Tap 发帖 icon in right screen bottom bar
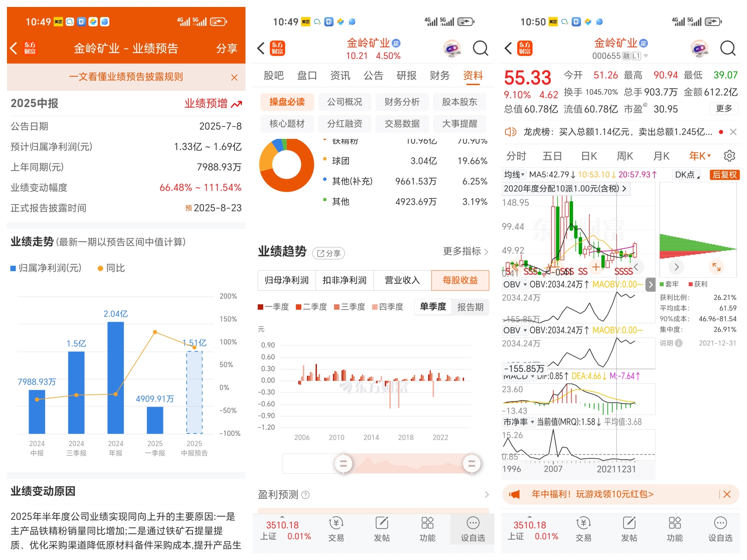Image resolution: width=747 pixels, height=560 pixels. (629, 529)
